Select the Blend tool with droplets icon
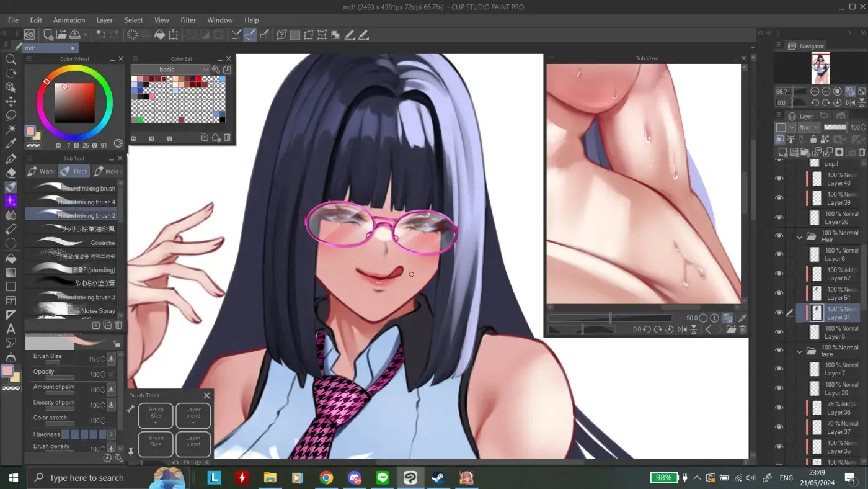 click(x=11, y=215)
